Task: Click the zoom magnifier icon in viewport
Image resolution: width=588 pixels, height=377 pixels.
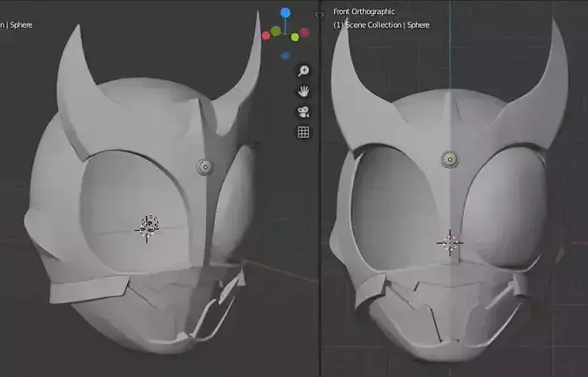Action: pos(304,71)
